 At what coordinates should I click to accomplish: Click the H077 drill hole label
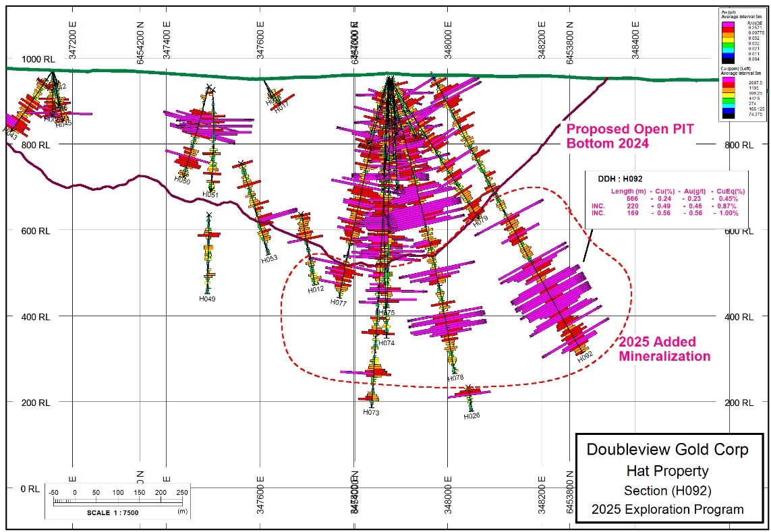coord(338,303)
